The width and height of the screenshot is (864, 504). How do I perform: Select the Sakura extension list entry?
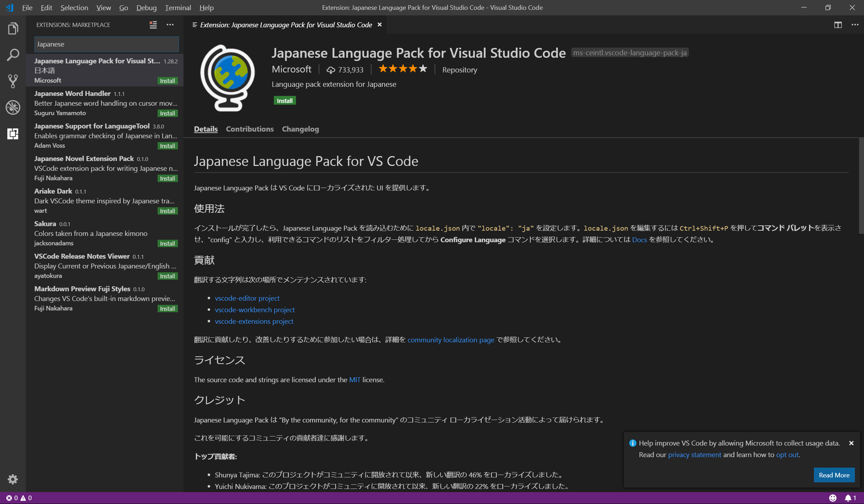click(105, 233)
